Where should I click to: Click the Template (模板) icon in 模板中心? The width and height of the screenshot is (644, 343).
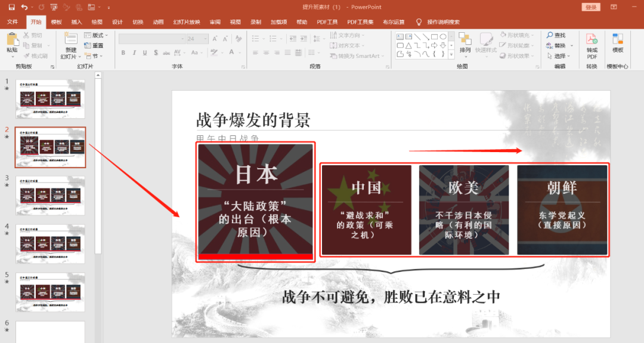tap(618, 39)
